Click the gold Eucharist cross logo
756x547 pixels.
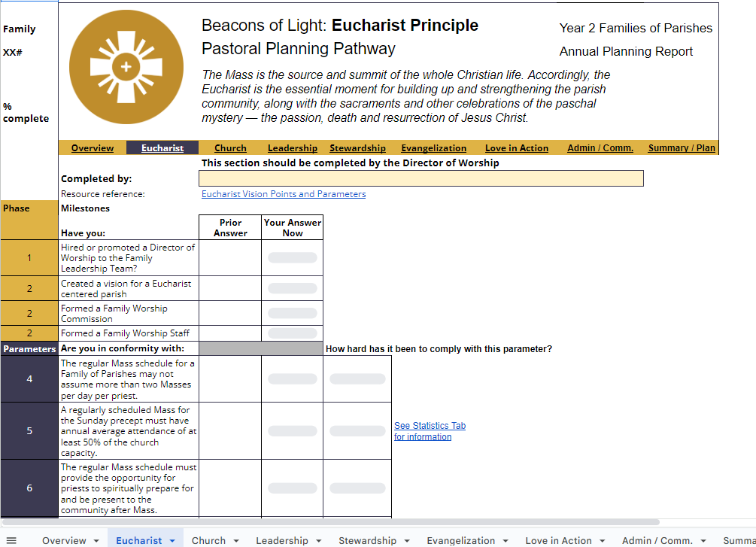tap(126, 68)
